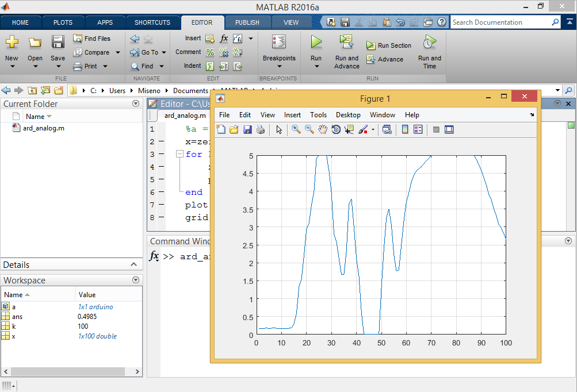Click the Save disk icon in the FILE group
577x392 pixels.
pyautogui.click(x=58, y=41)
